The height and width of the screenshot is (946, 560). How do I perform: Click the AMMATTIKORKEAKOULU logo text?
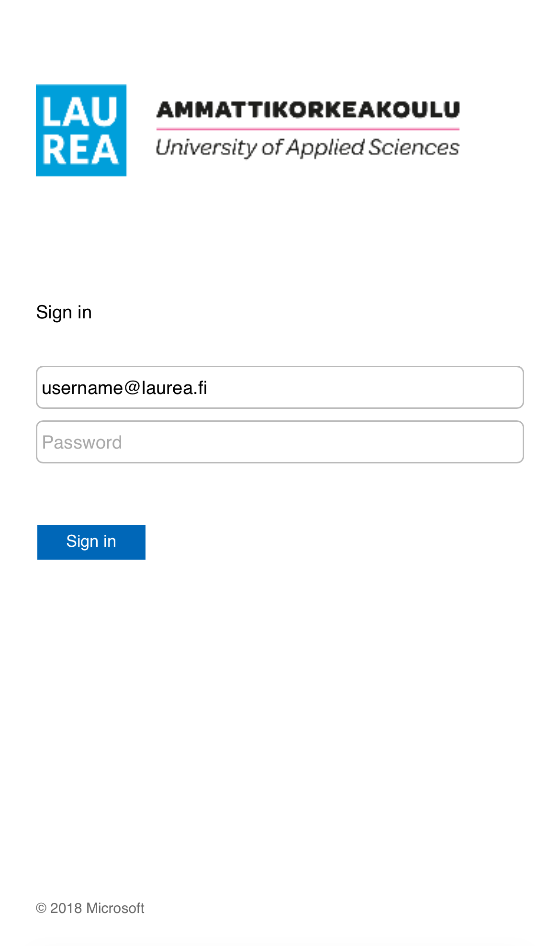[x=308, y=110]
